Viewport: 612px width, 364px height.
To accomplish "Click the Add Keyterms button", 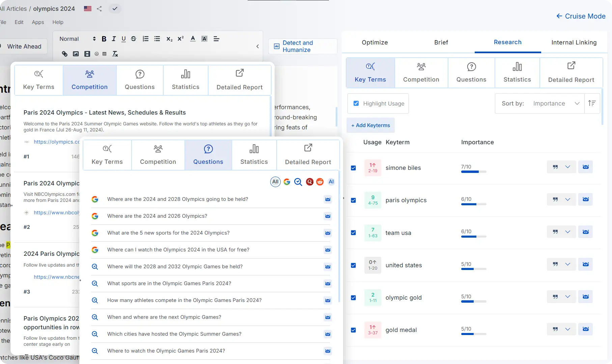I will coord(370,125).
